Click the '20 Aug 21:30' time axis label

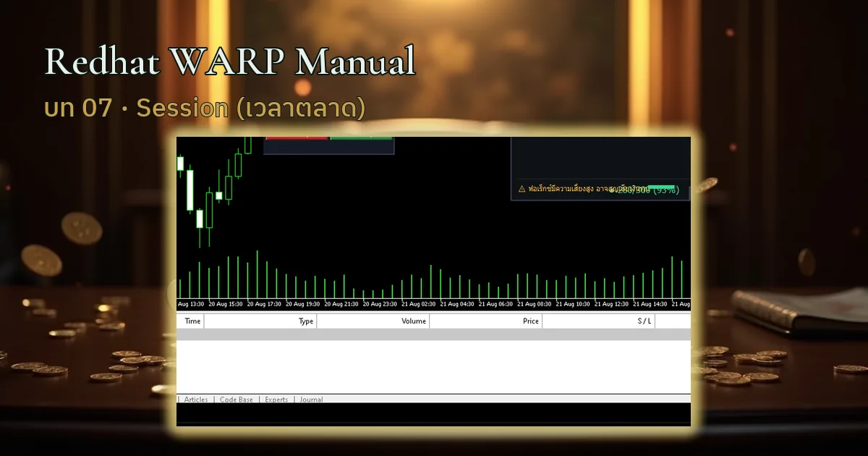tap(342, 304)
